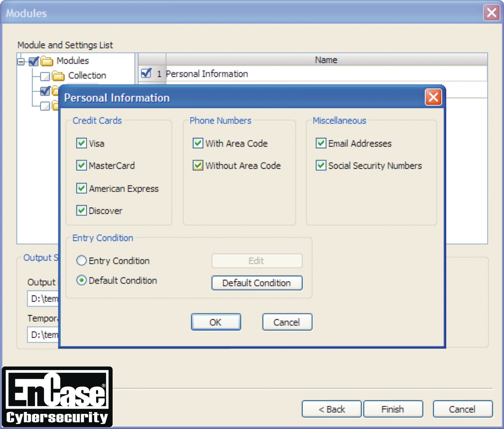
Task: Toggle Social Security Numbers checkbox
Action: (x=321, y=165)
